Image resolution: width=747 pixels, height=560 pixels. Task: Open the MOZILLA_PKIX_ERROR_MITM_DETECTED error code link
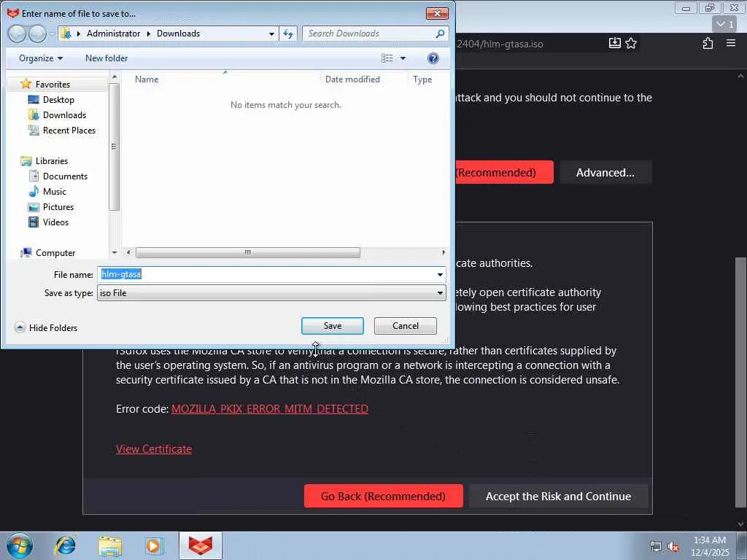pos(270,409)
